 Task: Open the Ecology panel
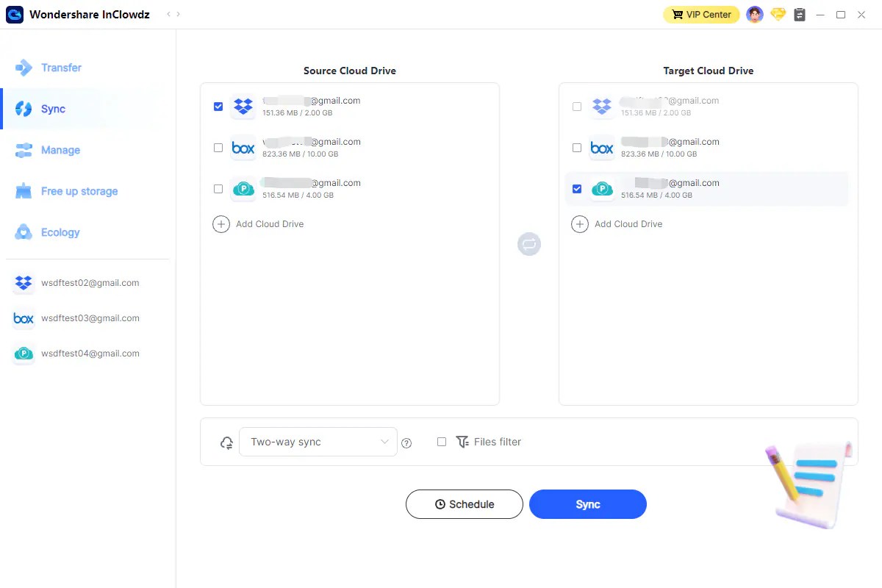point(62,232)
